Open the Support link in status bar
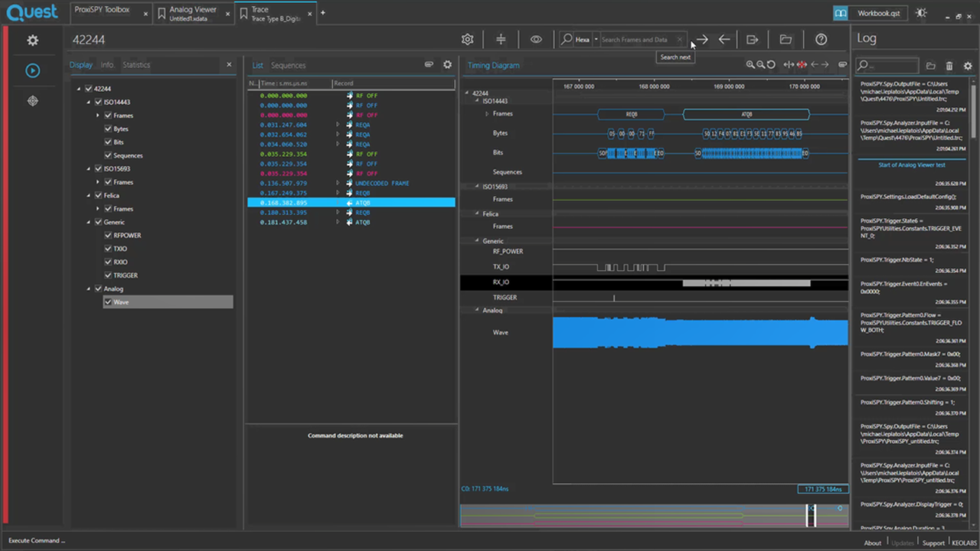 click(x=933, y=543)
